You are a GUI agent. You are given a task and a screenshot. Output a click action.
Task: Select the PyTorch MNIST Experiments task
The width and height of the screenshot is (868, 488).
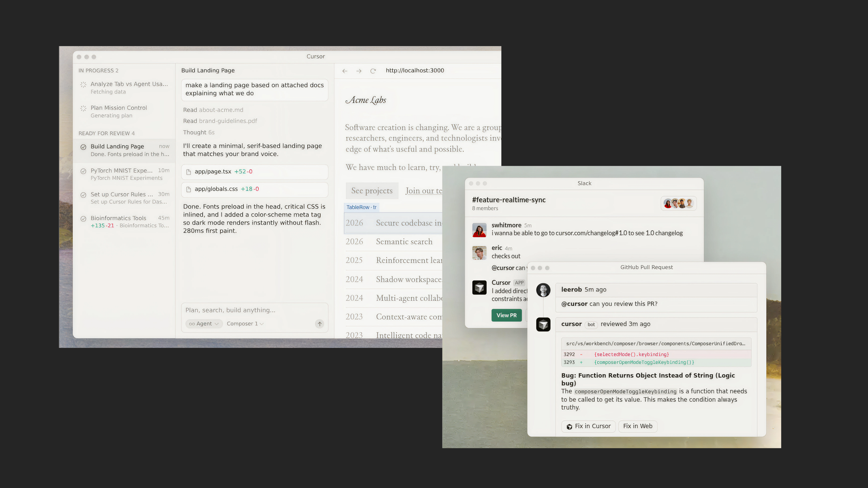coord(124,174)
